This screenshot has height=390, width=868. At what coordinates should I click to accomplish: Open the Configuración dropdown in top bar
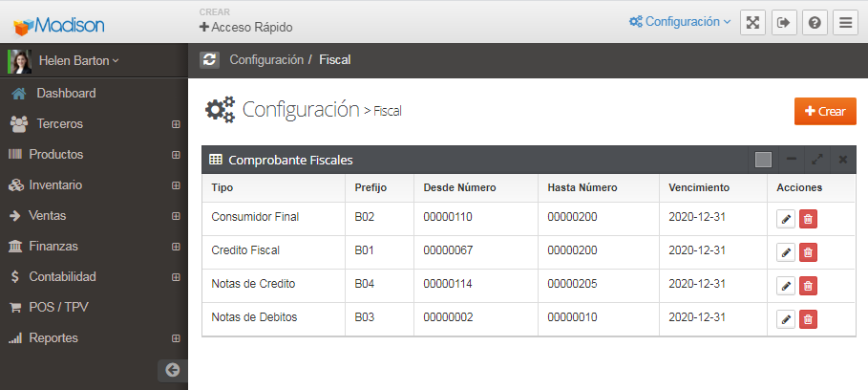(x=680, y=22)
